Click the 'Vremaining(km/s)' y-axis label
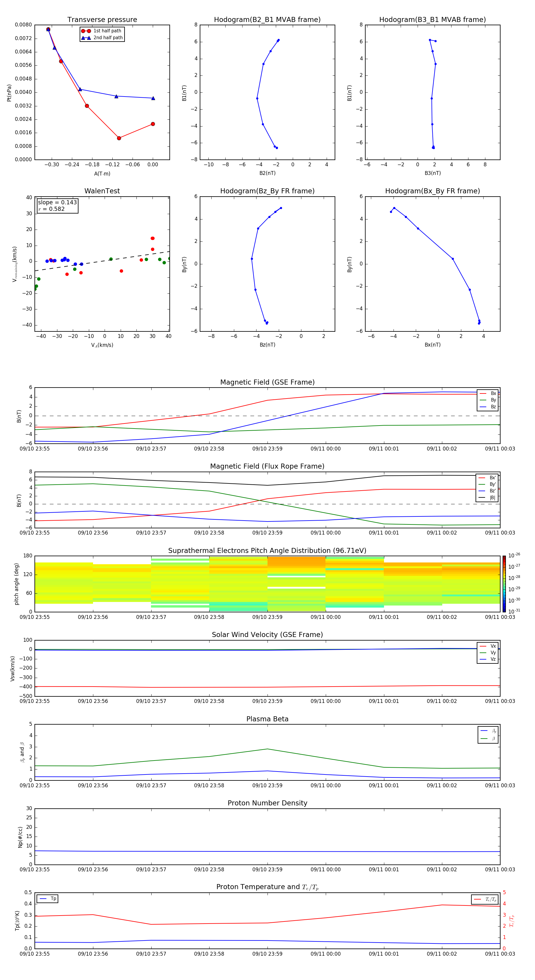The image size is (535, 980). coord(15,264)
